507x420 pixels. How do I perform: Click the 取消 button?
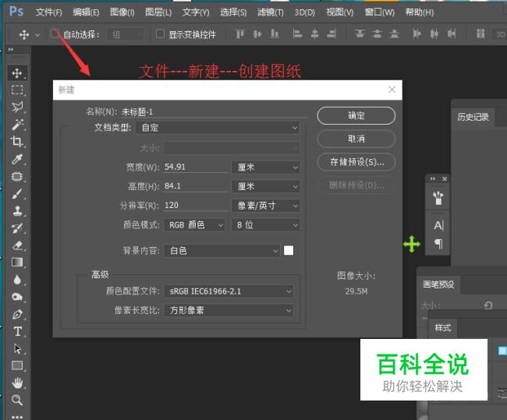tap(356, 139)
